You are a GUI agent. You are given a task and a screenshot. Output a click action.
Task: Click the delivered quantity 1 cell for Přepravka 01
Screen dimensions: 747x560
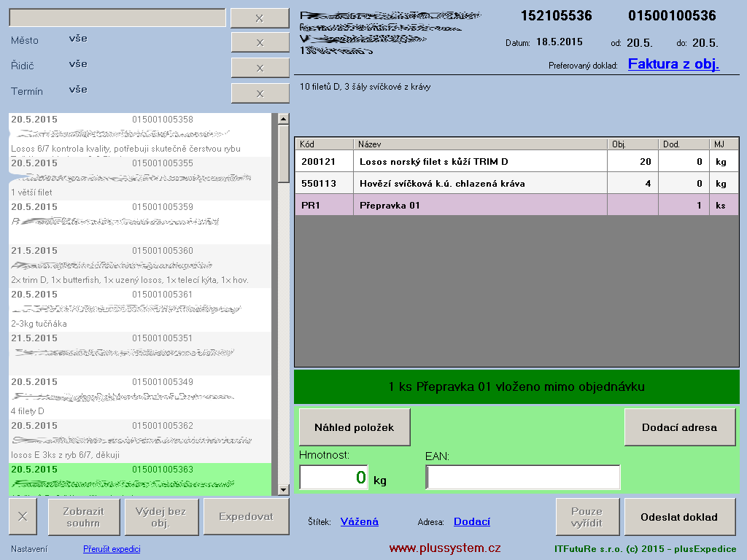684,205
